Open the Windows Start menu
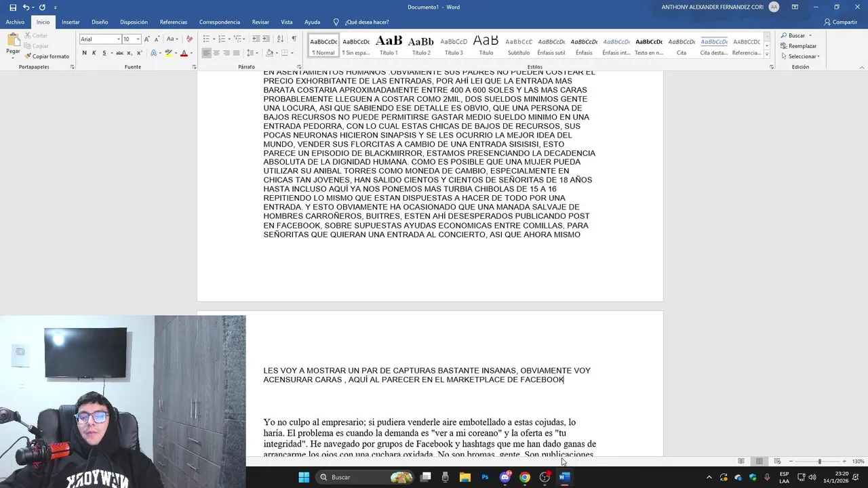 [x=304, y=477]
